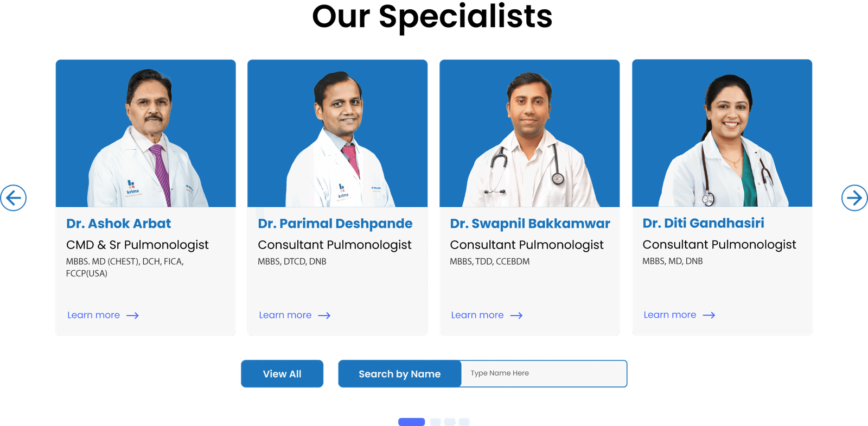Viewport: 868px width, 426px height.
Task: Click arrow beside Dr. Swapnil Bakkamwar's Learn more
Action: [x=516, y=315]
